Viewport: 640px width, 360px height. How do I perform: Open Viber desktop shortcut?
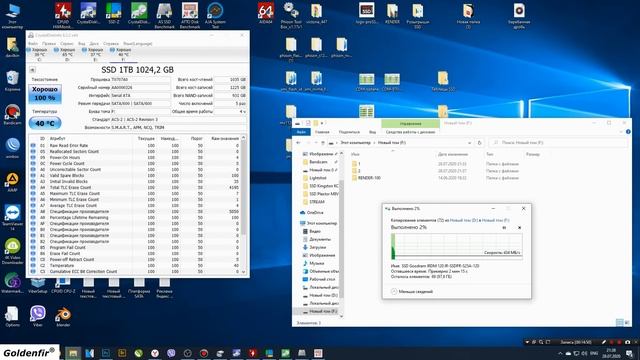(38, 316)
